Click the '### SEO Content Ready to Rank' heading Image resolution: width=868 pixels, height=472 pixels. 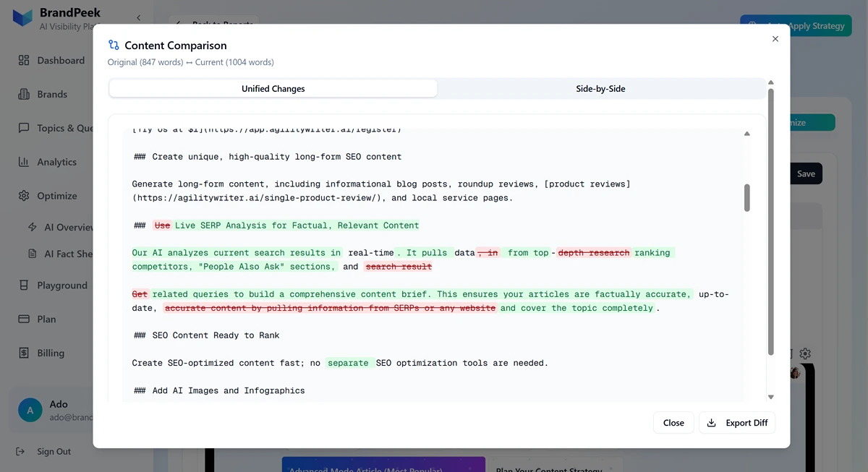coord(207,335)
